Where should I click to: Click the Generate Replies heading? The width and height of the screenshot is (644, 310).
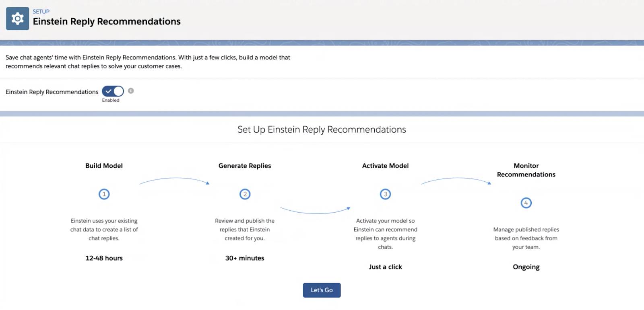point(245,166)
